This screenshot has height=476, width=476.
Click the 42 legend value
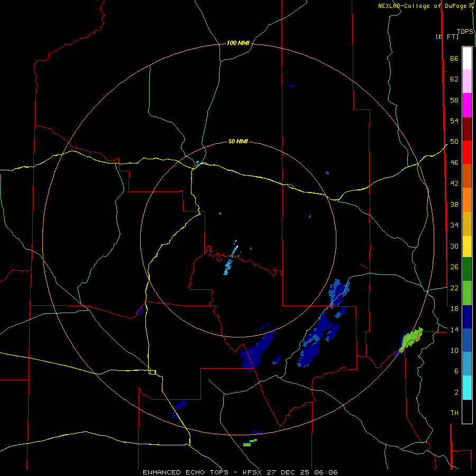click(454, 183)
